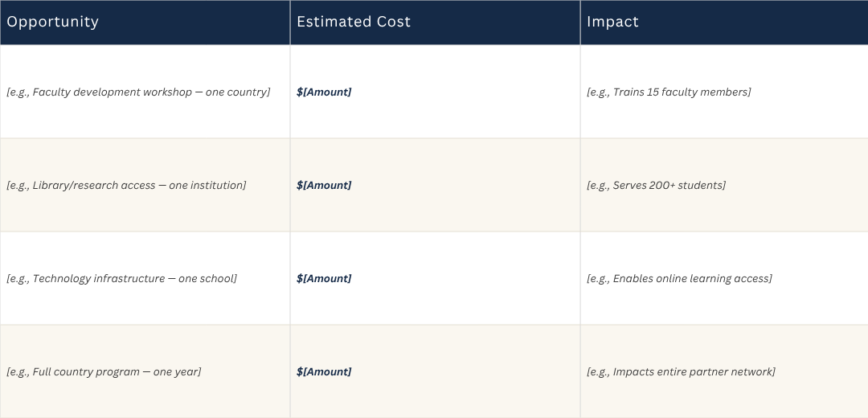
Task: Click the $[Amount] in the workshop row
Action: (324, 92)
